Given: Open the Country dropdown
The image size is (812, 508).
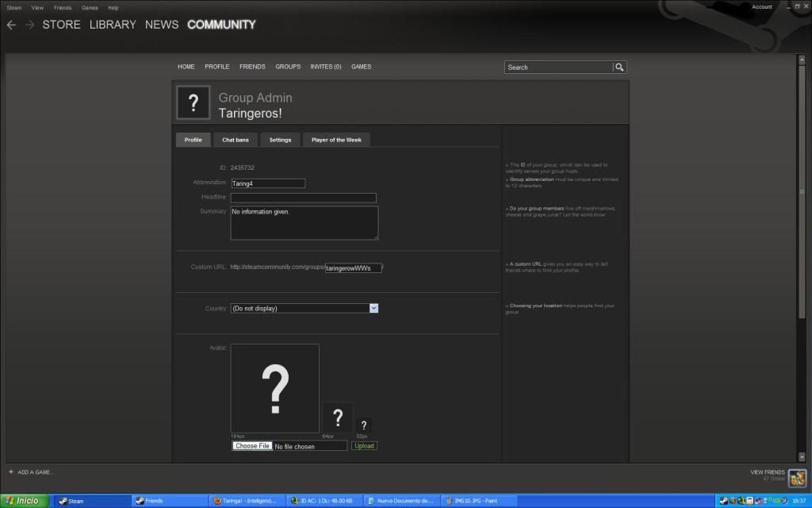Looking at the screenshot, I should coord(304,309).
